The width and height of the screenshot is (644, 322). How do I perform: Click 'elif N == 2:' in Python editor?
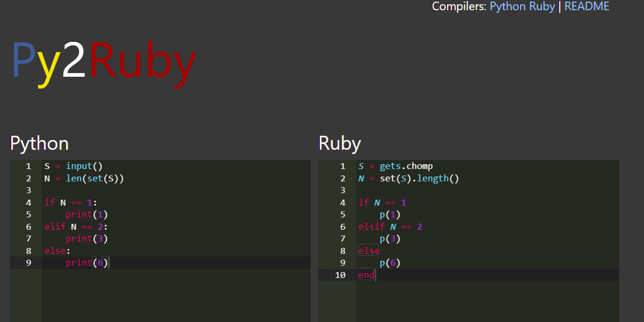point(76,226)
